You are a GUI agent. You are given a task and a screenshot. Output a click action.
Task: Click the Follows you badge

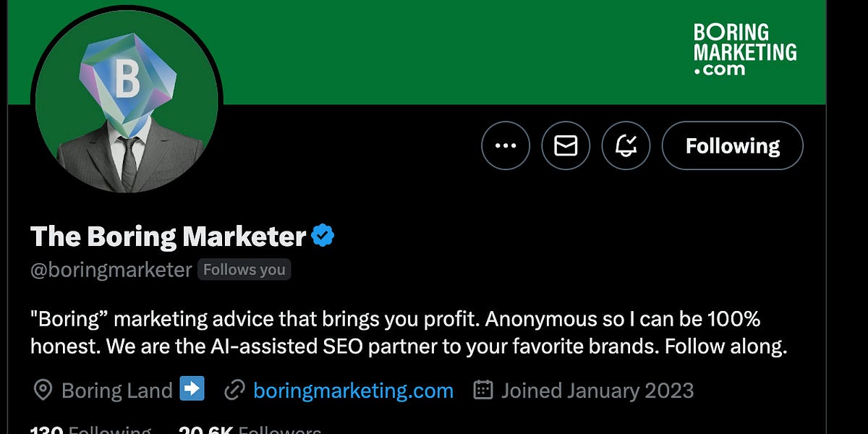click(x=244, y=269)
